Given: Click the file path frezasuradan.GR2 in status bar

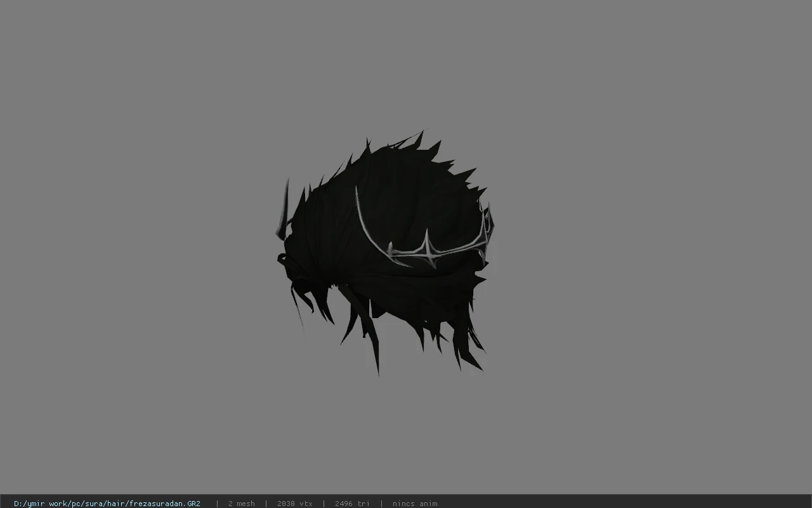Looking at the screenshot, I should pyautogui.click(x=107, y=504).
